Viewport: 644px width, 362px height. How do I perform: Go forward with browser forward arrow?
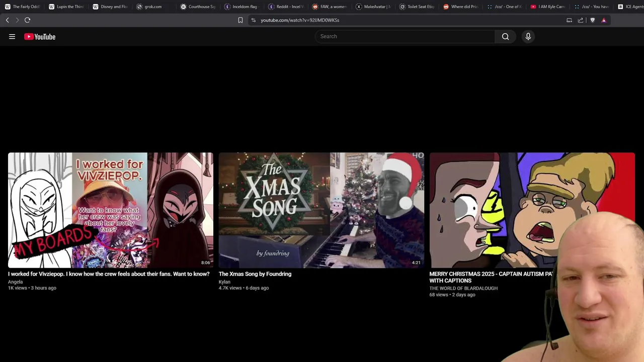click(x=17, y=20)
